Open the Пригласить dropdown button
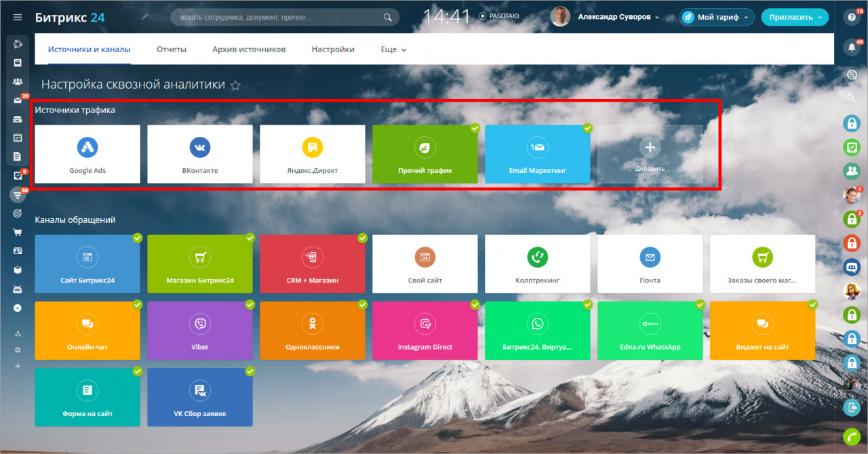 tap(795, 17)
